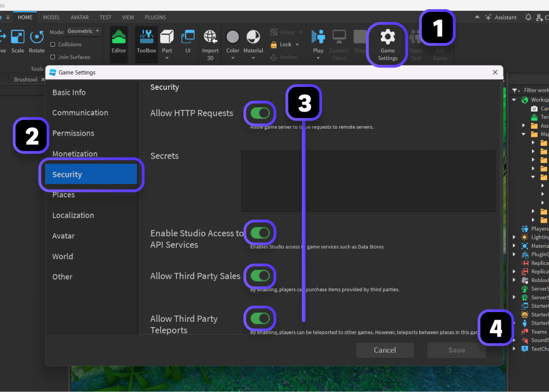
Task: Enable the Collisions checkbox
Action: pyautogui.click(x=53, y=45)
